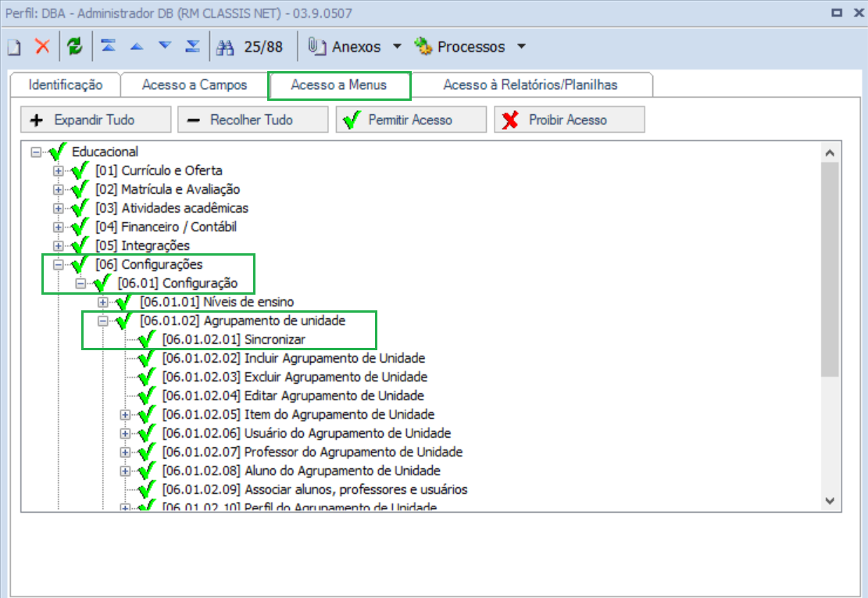Click the binoculars search icon

coord(225,47)
